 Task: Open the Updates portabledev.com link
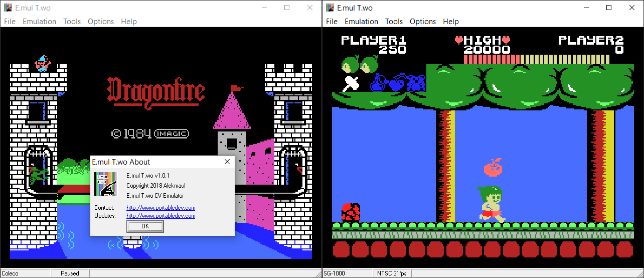click(x=160, y=216)
